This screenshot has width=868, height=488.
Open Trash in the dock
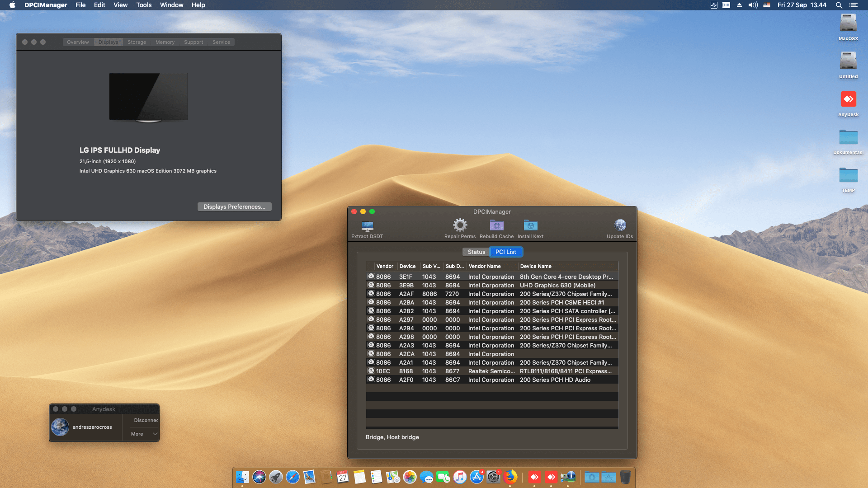click(625, 477)
